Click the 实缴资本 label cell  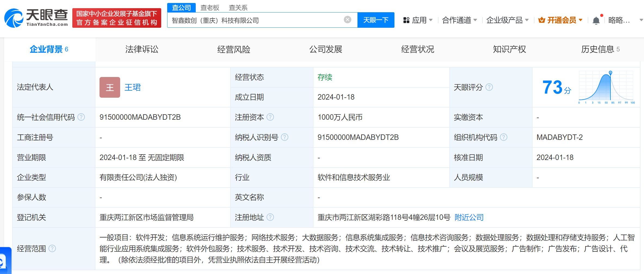point(491,117)
